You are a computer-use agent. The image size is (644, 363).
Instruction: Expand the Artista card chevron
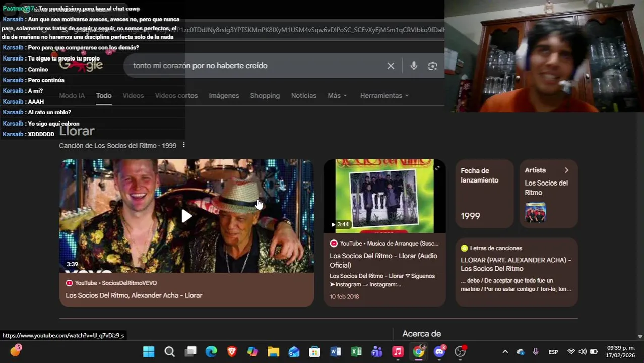coord(566,170)
